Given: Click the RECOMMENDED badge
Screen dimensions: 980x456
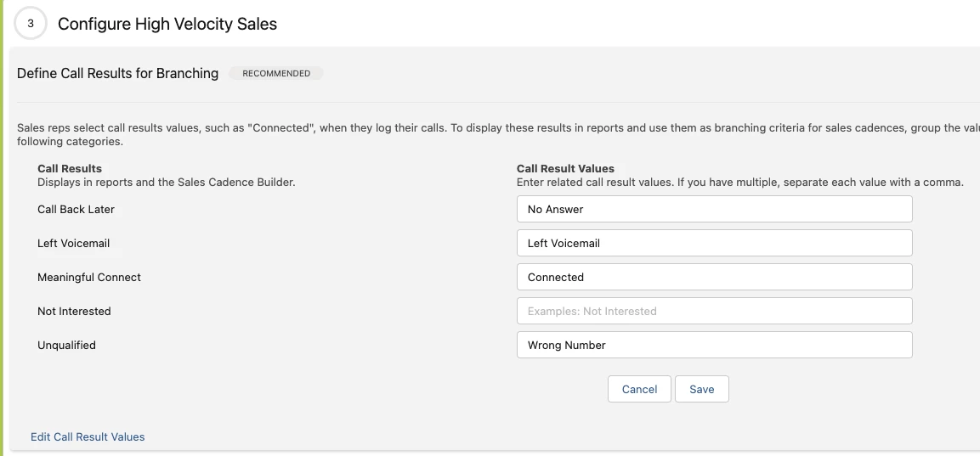Looking at the screenshot, I should pyautogui.click(x=276, y=74).
